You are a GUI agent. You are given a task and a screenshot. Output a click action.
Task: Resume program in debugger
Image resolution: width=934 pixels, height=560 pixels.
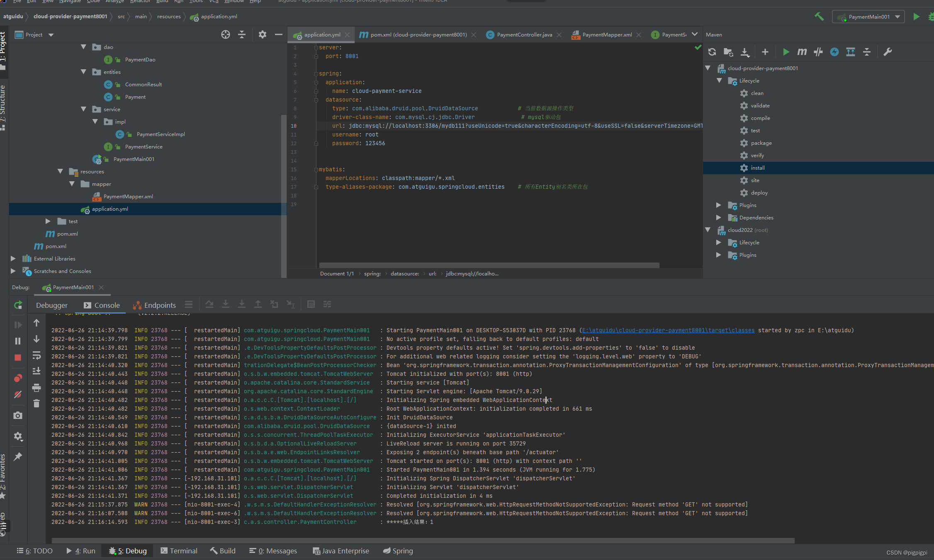pyautogui.click(x=18, y=325)
